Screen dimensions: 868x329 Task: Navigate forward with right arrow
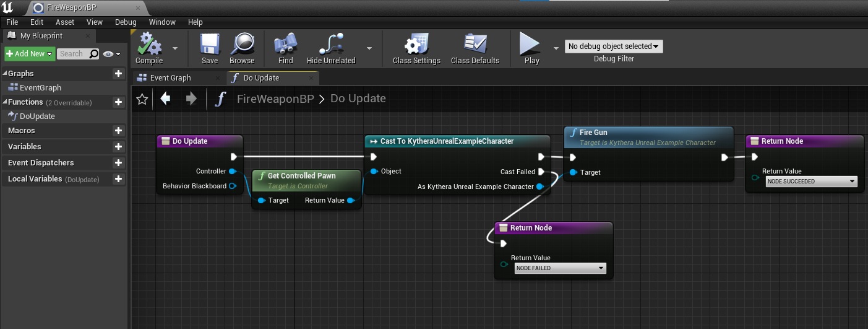click(191, 99)
